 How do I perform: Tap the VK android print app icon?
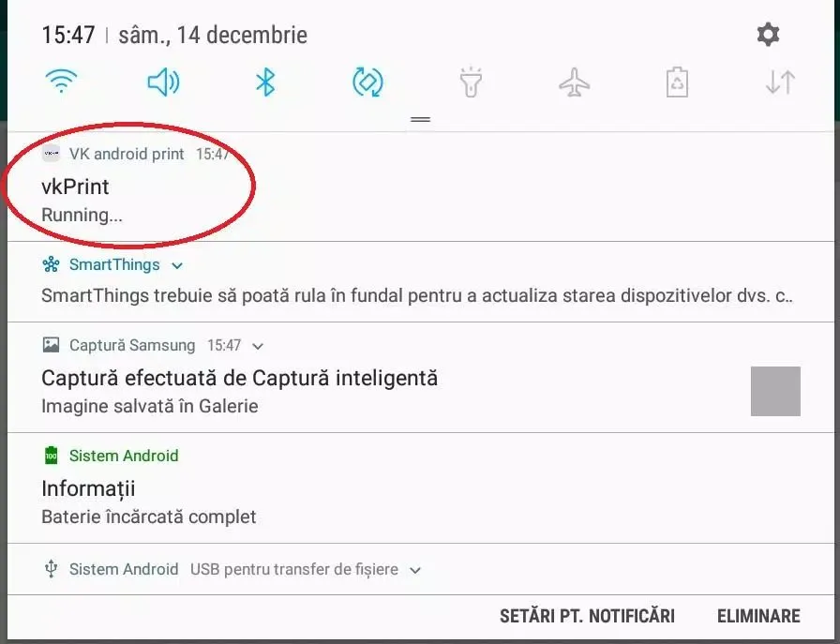coord(51,154)
